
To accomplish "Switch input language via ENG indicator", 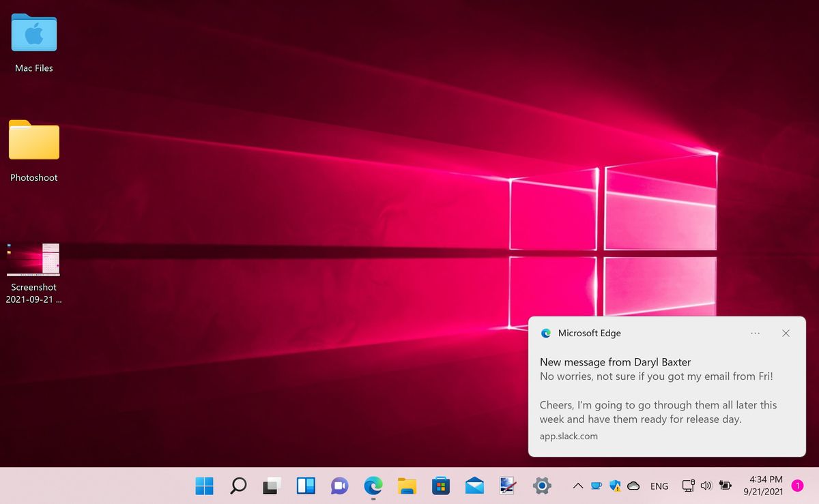I will pos(659,486).
